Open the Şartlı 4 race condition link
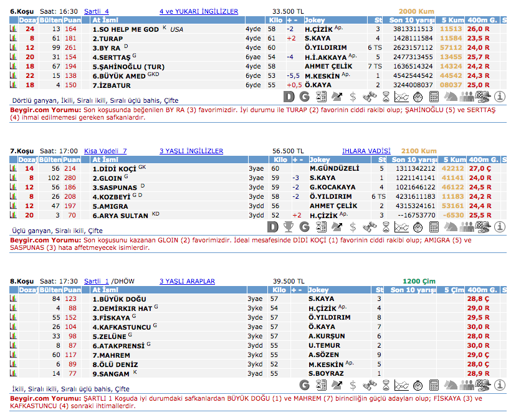 [x=96, y=11]
